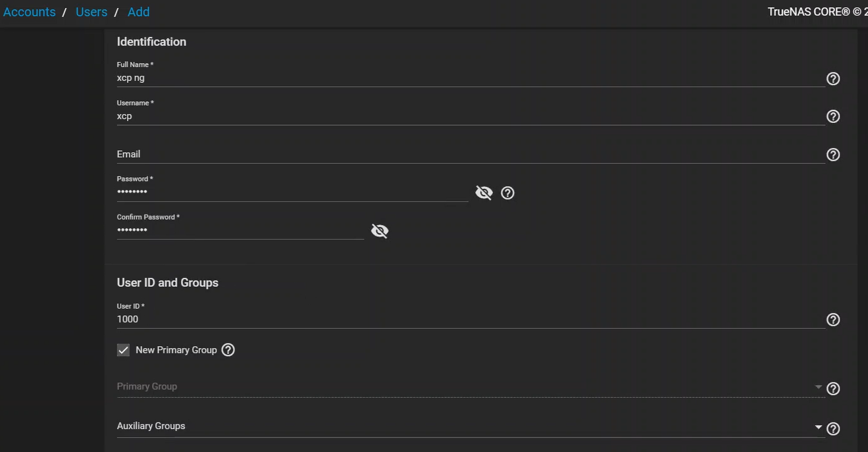Click the Add breadcrumb item
868x452 pixels.
click(138, 12)
